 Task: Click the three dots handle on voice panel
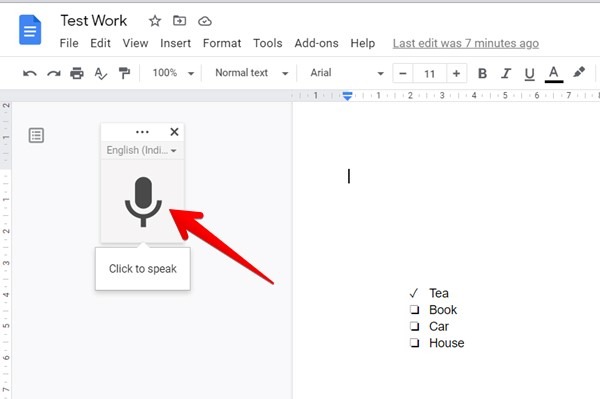(142, 132)
